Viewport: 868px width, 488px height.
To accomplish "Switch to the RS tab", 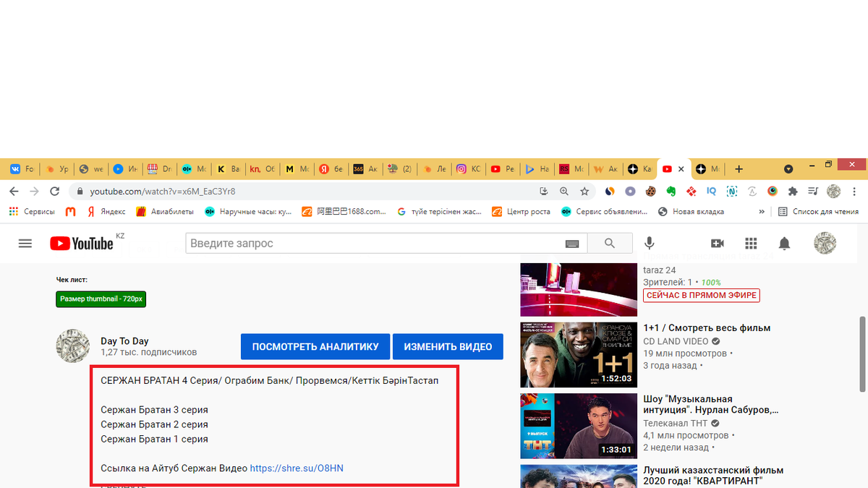I will tap(572, 168).
